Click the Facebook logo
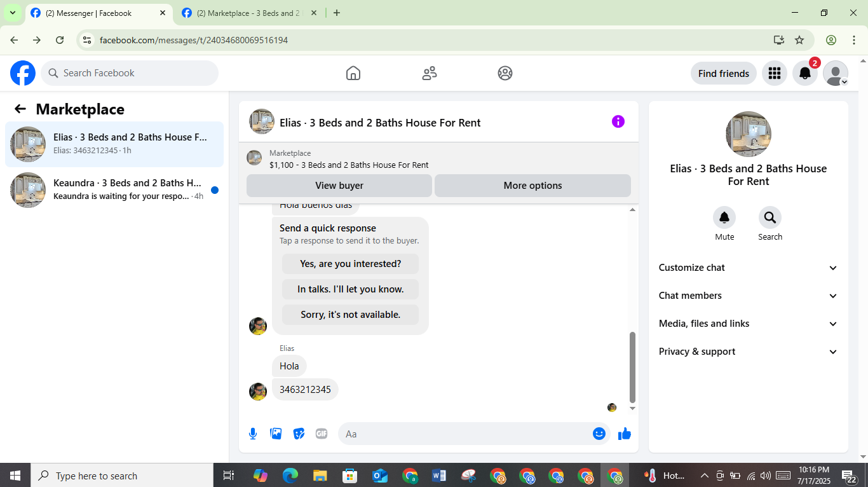The height and width of the screenshot is (487, 868). 23,73
